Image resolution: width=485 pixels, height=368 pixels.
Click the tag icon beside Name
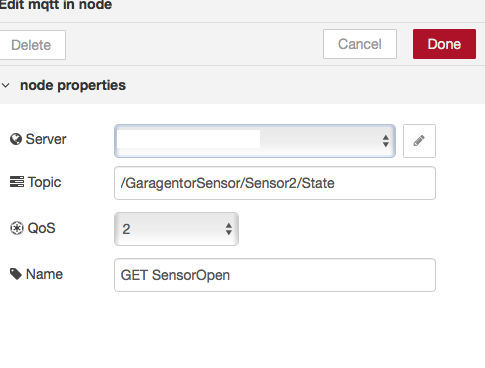point(16,274)
